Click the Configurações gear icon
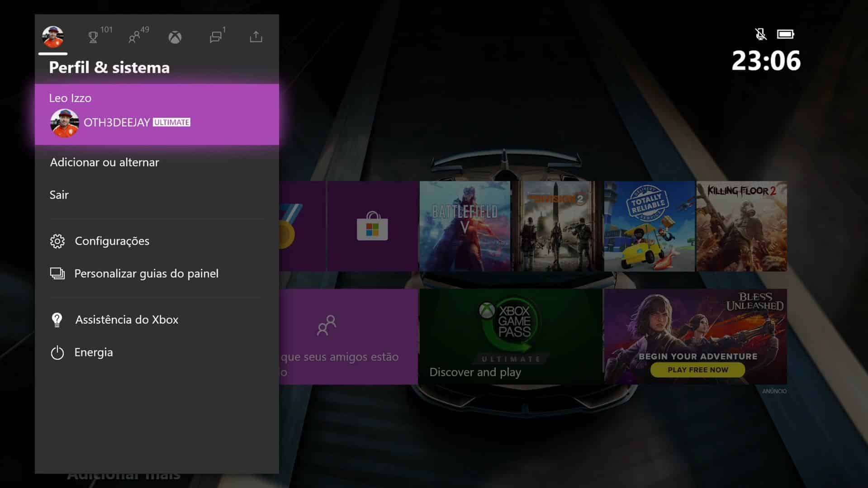Viewport: 868px width, 488px height. pyautogui.click(x=57, y=241)
